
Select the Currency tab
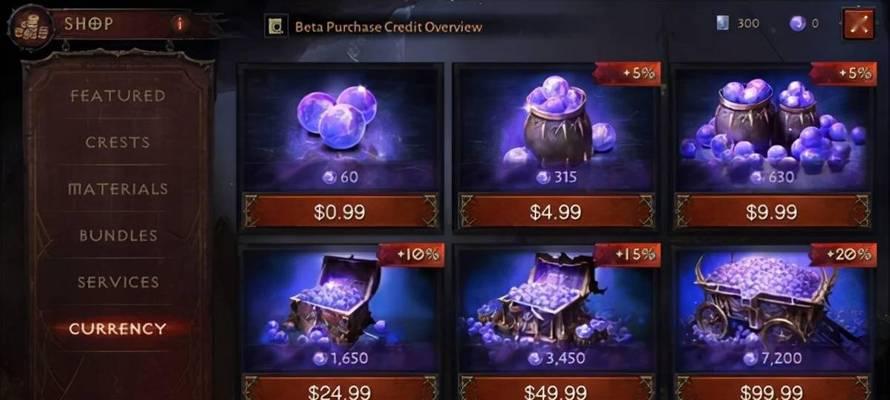pyautogui.click(x=118, y=329)
